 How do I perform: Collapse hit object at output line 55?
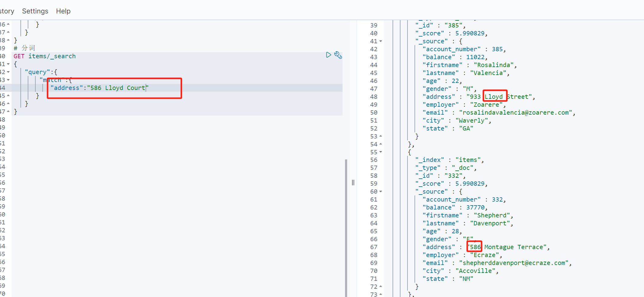381,152
